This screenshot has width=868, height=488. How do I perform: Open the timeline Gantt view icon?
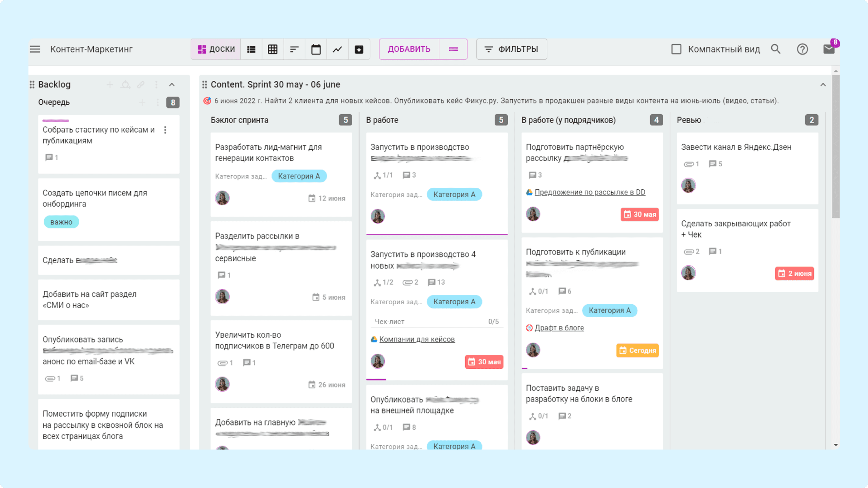pyautogui.click(x=294, y=50)
